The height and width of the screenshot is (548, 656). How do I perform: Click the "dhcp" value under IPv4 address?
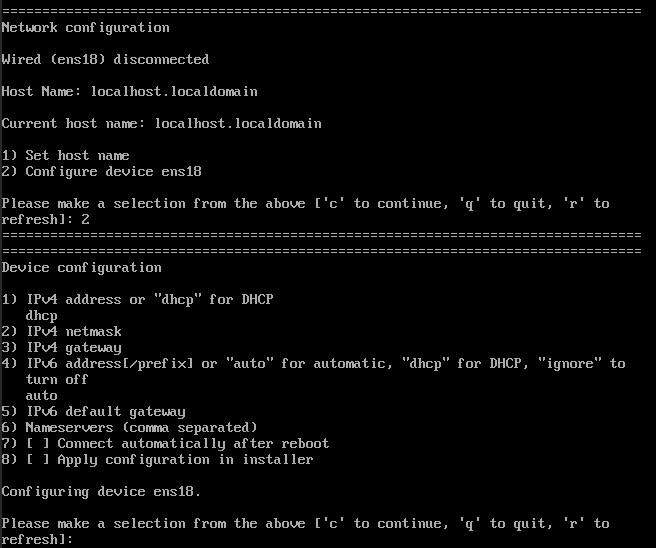coord(41,315)
